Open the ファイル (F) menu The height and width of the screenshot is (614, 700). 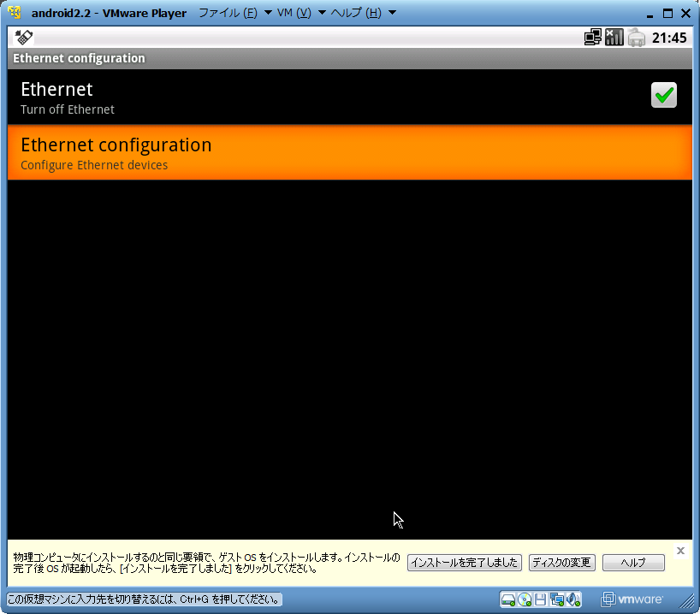click(x=228, y=13)
